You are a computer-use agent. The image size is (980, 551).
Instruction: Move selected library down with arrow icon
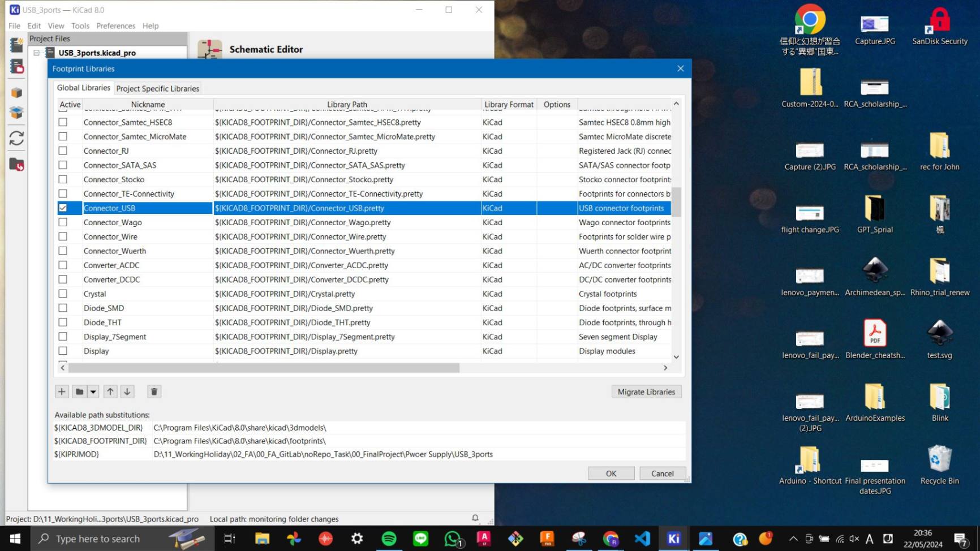pyautogui.click(x=127, y=391)
